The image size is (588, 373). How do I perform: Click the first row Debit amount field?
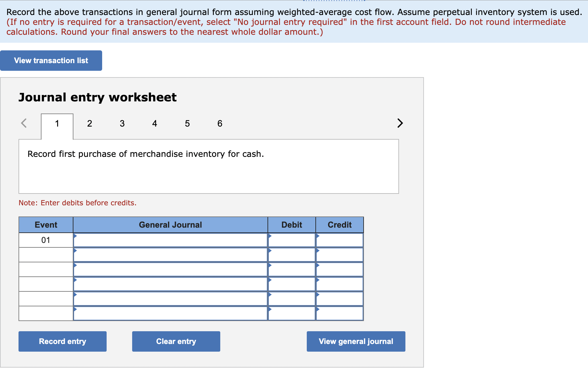coord(291,240)
